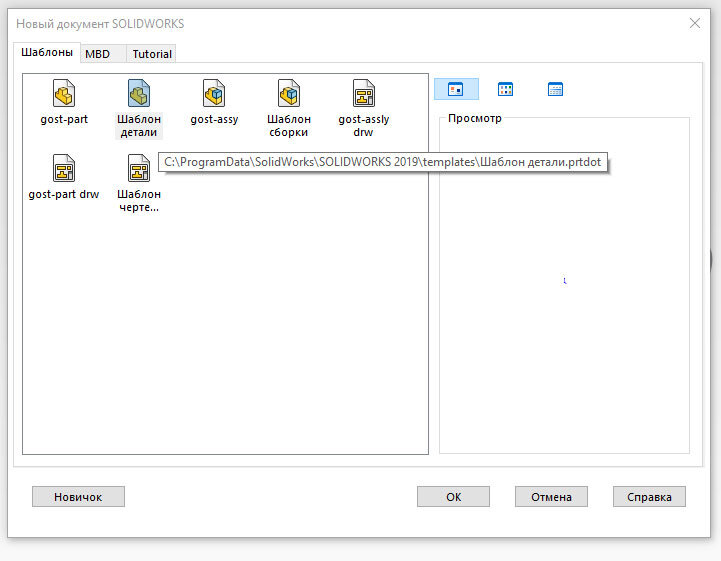Switch to large icons view
Image resolution: width=721 pixels, height=561 pixels.
tap(456, 89)
